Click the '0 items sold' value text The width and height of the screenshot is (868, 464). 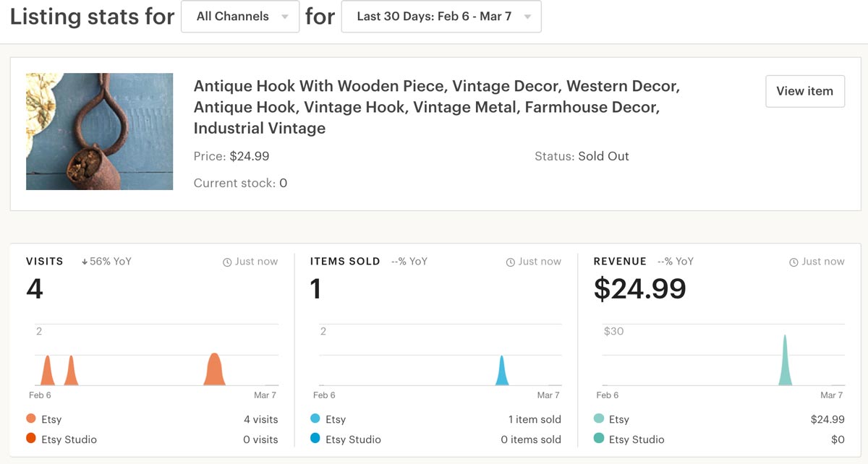coord(531,439)
